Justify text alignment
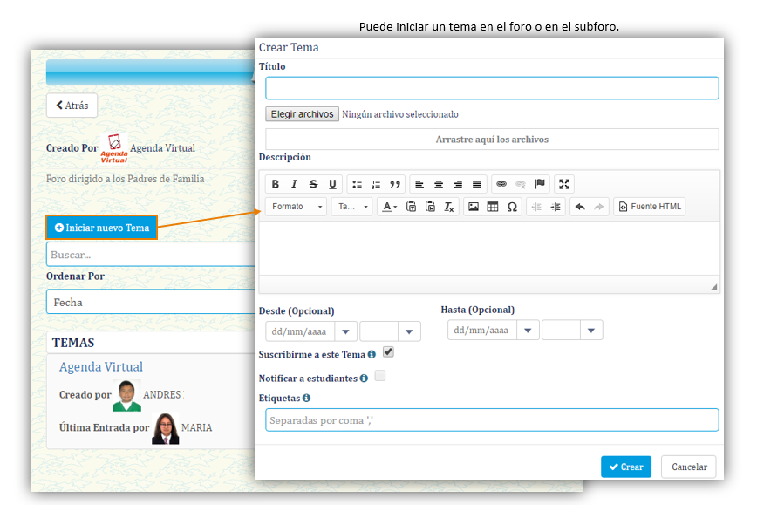The width and height of the screenshot is (757, 532). pos(476,184)
